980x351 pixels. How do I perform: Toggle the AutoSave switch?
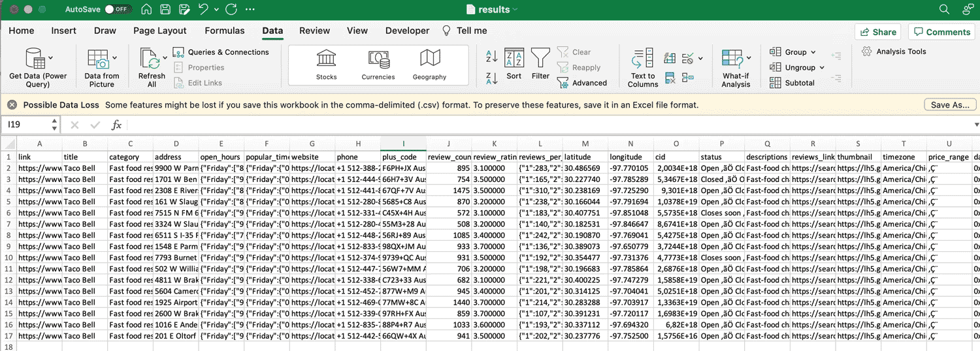tap(117, 10)
